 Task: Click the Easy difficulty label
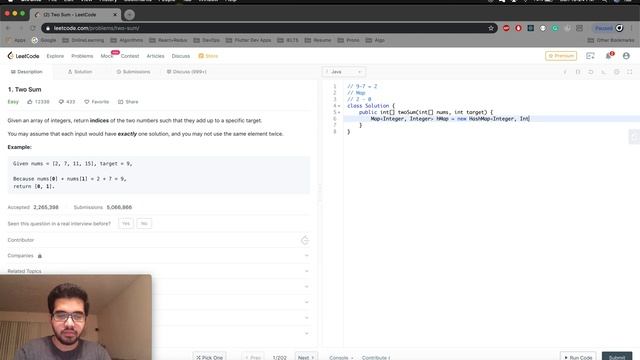pos(13,102)
